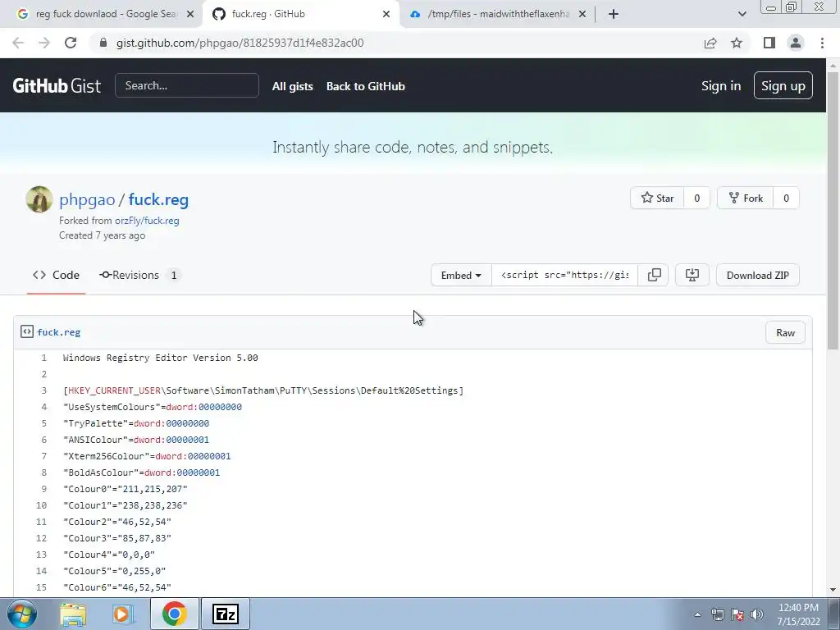840x630 pixels.
Task: Click the page vertical scrollbar thumb
Action: [x=833, y=211]
